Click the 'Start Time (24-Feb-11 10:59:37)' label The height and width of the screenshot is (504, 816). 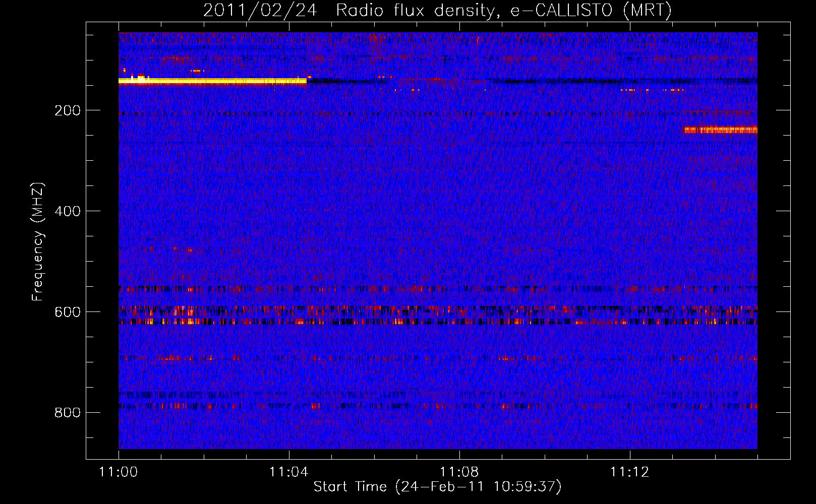(x=437, y=486)
